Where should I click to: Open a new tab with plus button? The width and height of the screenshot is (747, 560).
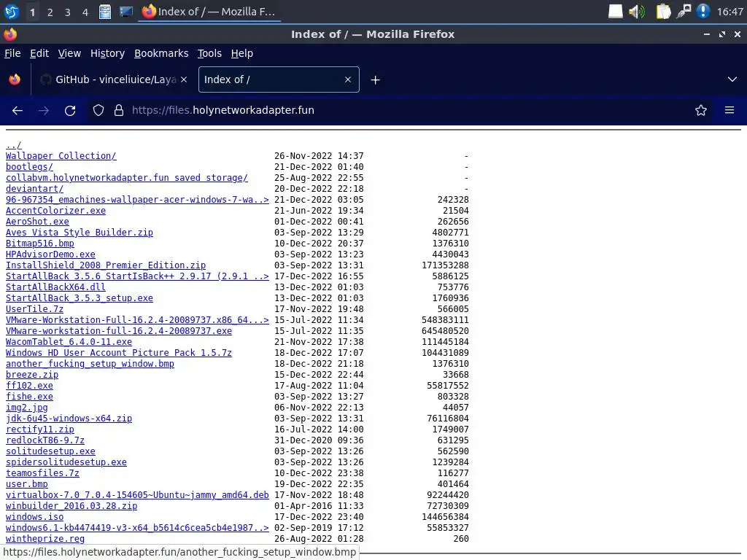point(376,80)
